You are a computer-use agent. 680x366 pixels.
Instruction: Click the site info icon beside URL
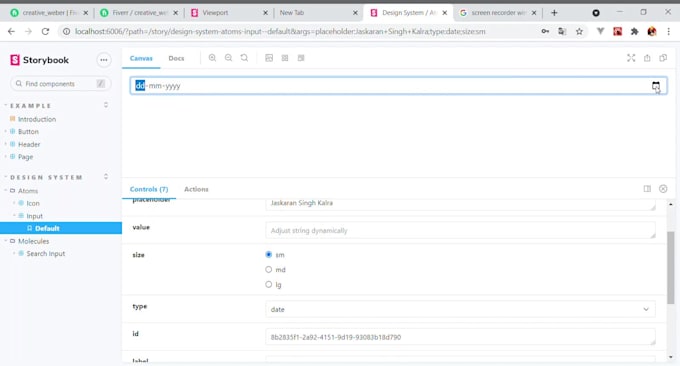66,31
